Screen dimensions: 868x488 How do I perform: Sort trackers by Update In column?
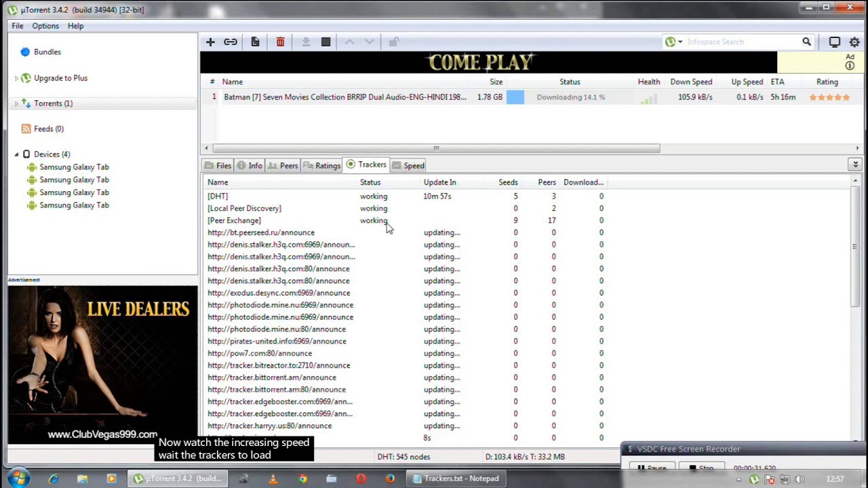(440, 182)
